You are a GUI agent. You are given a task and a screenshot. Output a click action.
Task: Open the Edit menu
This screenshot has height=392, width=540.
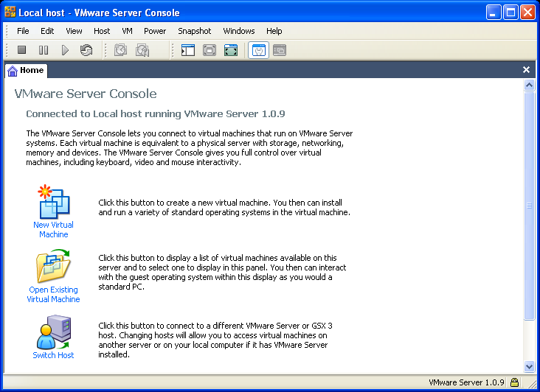pyautogui.click(x=47, y=31)
